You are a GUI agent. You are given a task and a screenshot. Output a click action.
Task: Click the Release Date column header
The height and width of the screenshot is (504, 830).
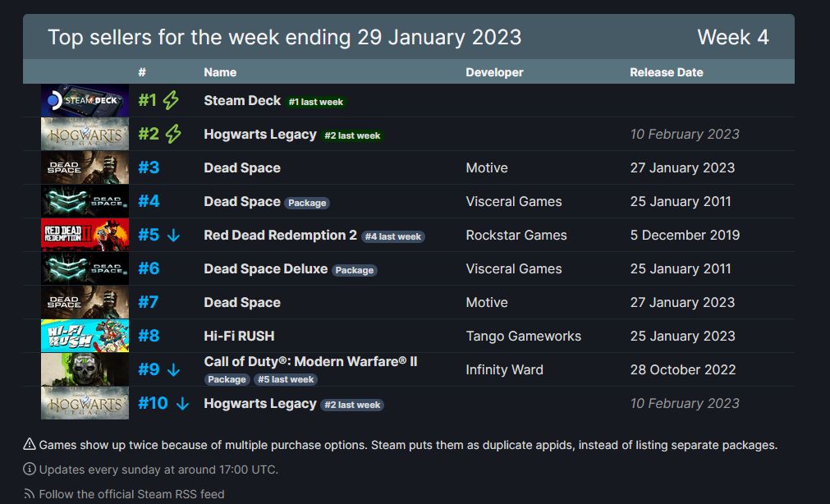click(x=666, y=72)
